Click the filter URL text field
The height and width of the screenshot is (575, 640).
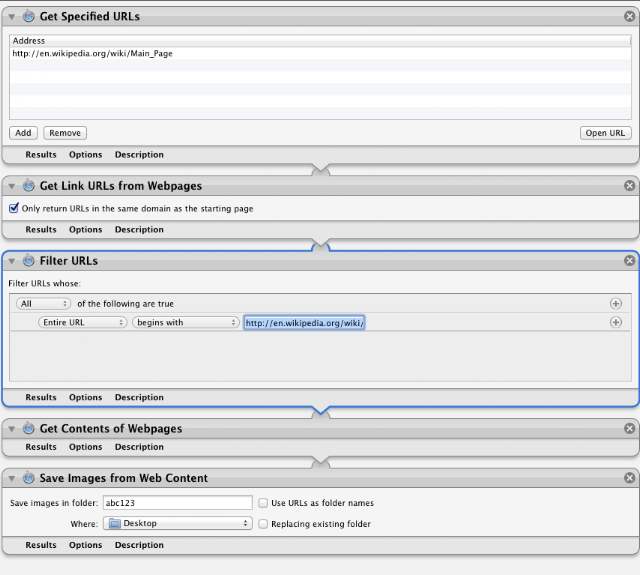click(304, 323)
